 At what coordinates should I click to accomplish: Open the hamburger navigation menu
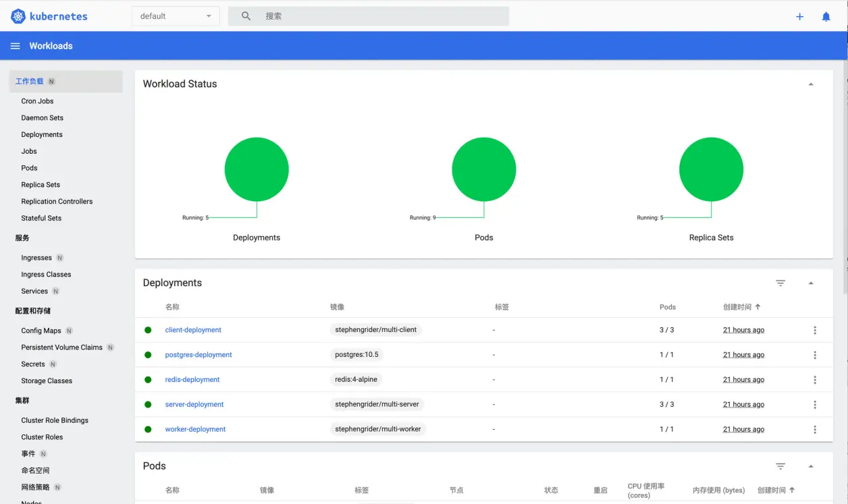point(15,46)
